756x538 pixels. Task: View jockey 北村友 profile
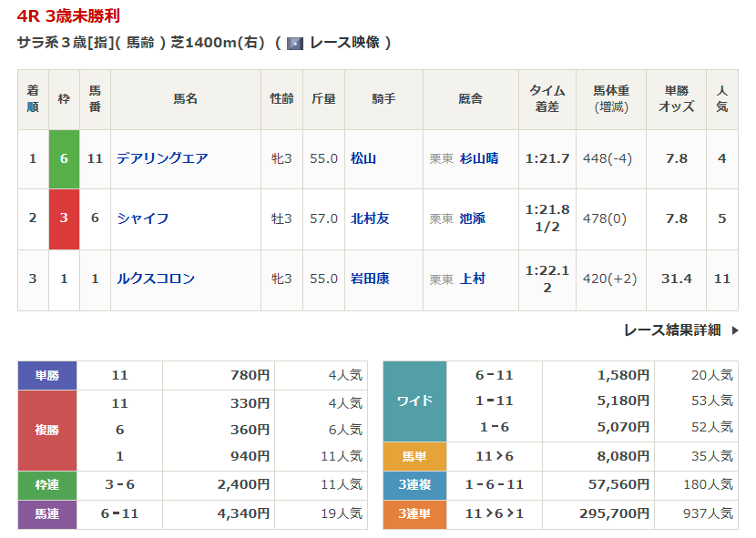click(x=370, y=218)
